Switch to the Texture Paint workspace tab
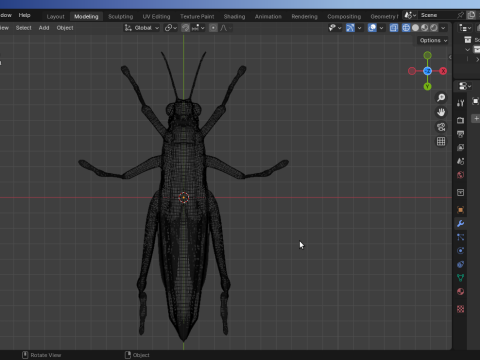The image size is (480, 360). tap(197, 16)
